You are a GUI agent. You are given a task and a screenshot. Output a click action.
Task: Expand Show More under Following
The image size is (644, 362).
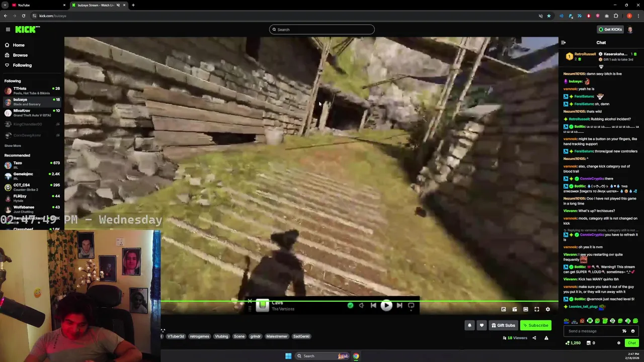(x=13, y=146)
